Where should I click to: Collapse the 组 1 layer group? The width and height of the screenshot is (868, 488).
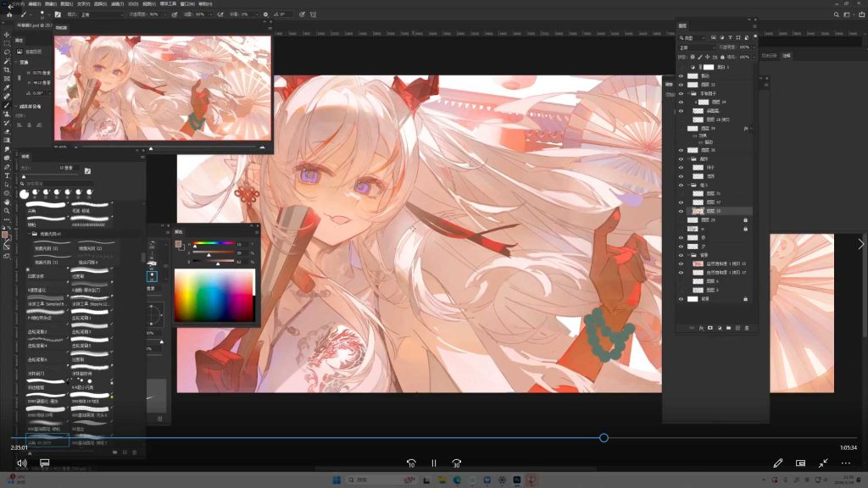point(688,185)
